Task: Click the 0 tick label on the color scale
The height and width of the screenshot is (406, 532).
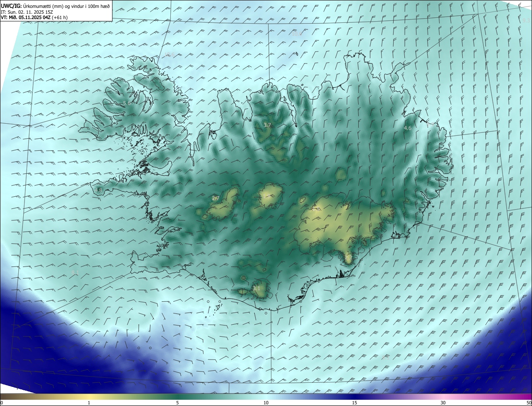Action: (x=2, y=403)
